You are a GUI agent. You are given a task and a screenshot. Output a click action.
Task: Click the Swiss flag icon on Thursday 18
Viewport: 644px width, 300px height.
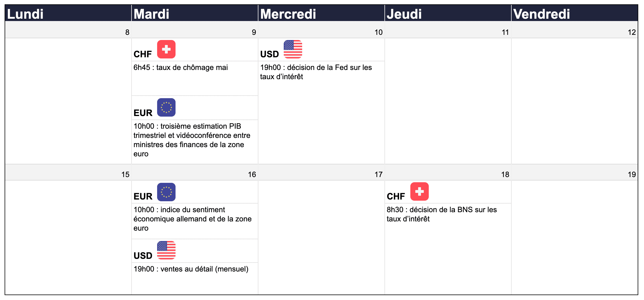(420, 191)
